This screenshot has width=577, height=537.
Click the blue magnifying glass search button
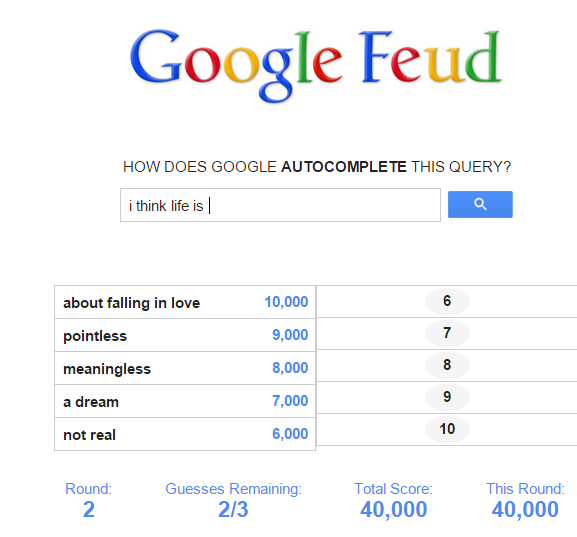coord(480,204)
